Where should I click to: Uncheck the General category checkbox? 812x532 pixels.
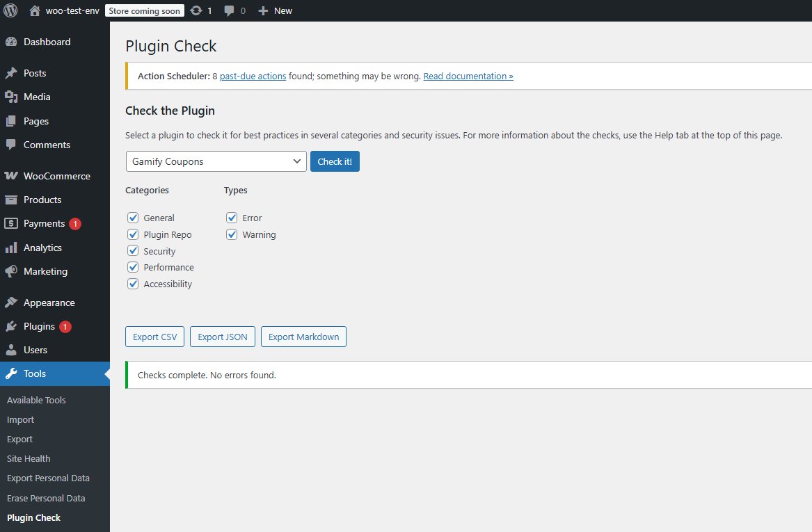coord(133,218)
